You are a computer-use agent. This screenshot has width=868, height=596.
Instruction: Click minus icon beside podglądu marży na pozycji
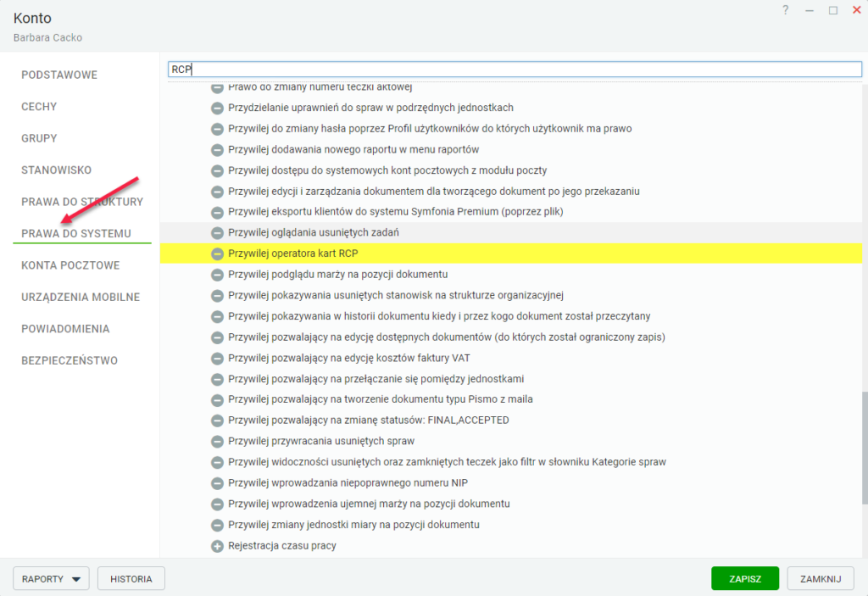point(217,275)
